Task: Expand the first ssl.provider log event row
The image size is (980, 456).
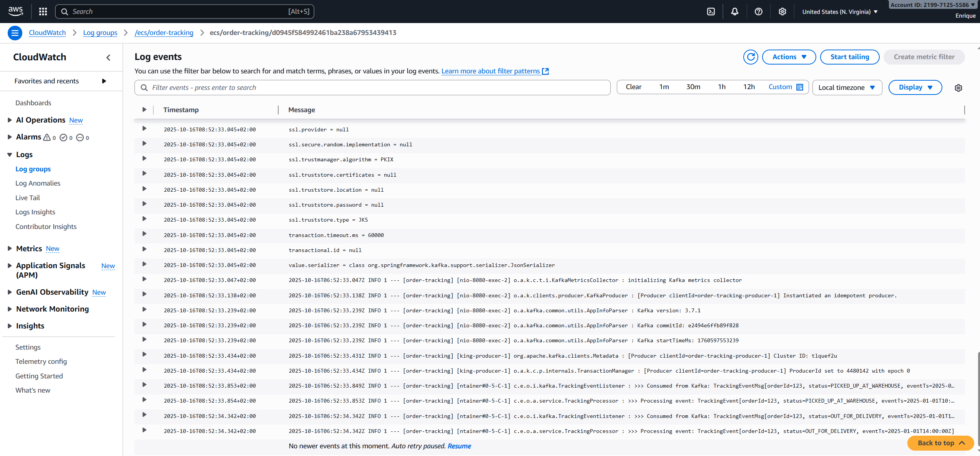Action: tap(144, 129)
